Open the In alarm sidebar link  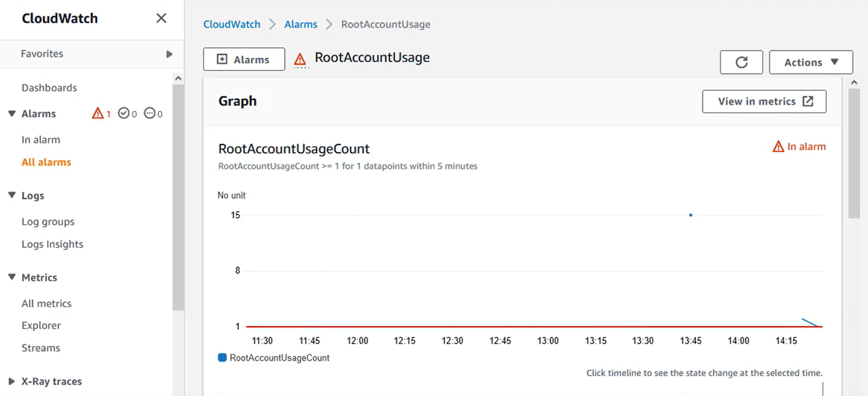coord(41,140)
